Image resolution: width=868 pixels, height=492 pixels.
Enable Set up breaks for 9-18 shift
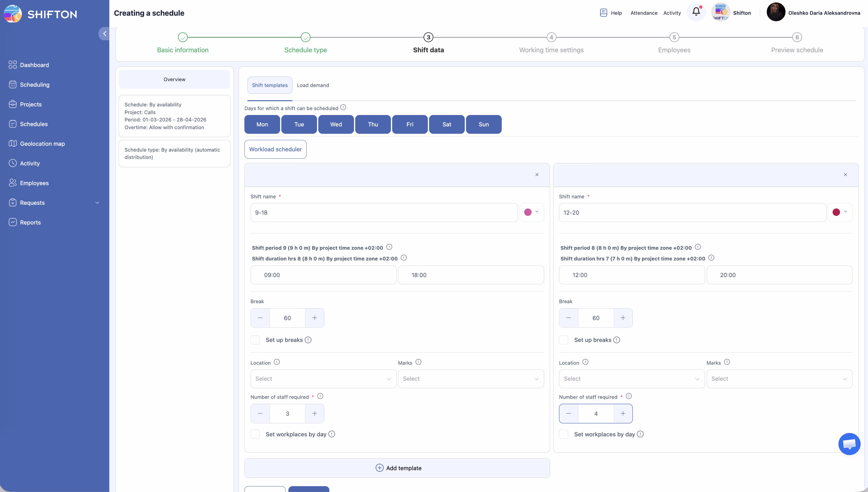click(255, 340)
